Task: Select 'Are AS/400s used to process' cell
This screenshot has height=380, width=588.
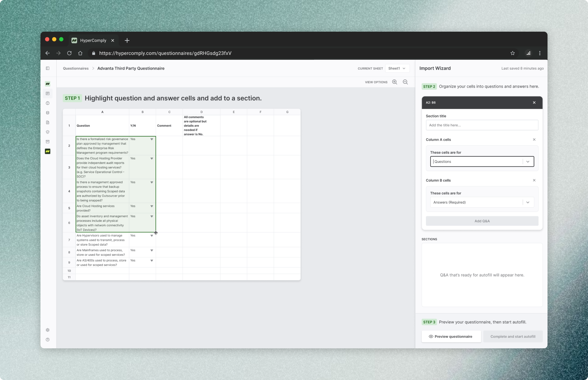Action: point(102,262)
